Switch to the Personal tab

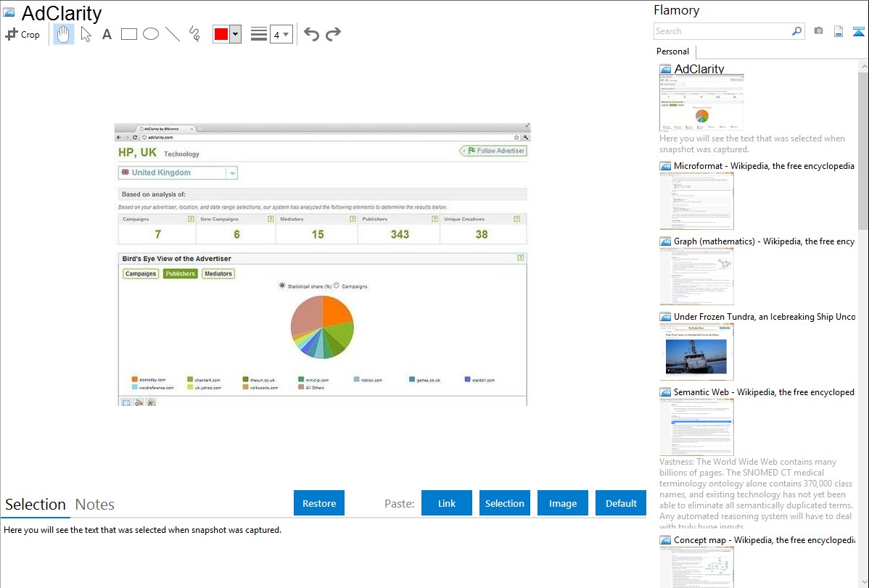tap(673, 51)
